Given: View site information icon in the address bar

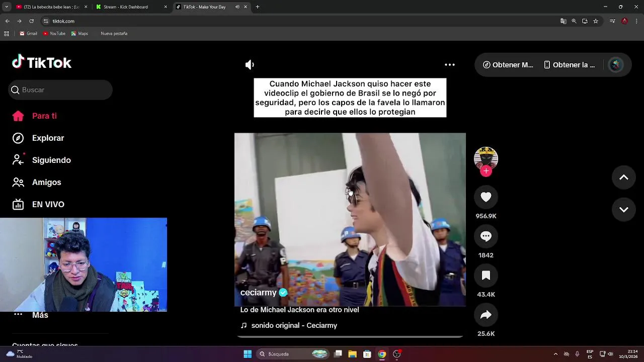Looking at the screenshot, I should pos(46,21).
